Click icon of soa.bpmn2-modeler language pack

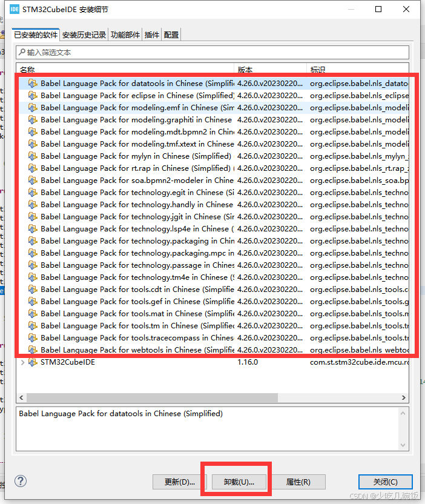pos(33,181)
